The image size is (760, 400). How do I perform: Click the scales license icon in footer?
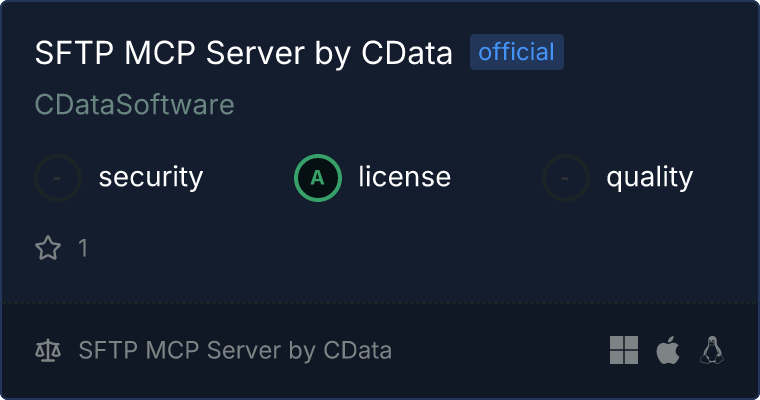tap(48, 351)
